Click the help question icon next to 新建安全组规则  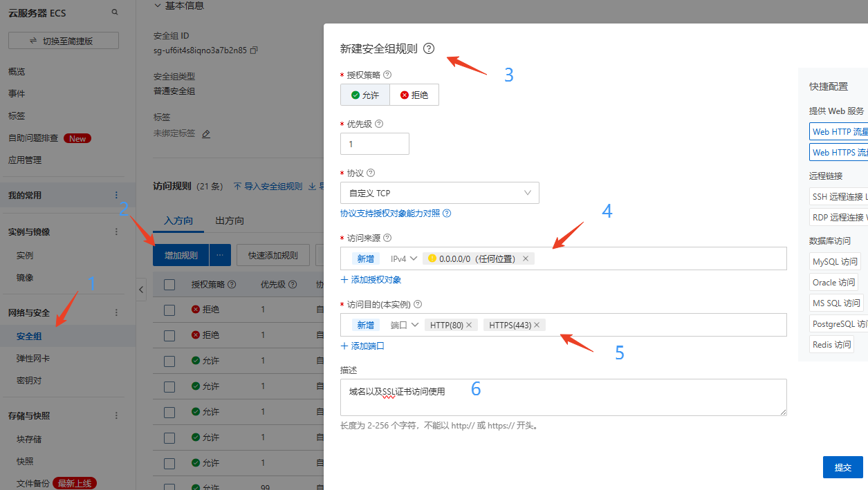tap(430, 48)
